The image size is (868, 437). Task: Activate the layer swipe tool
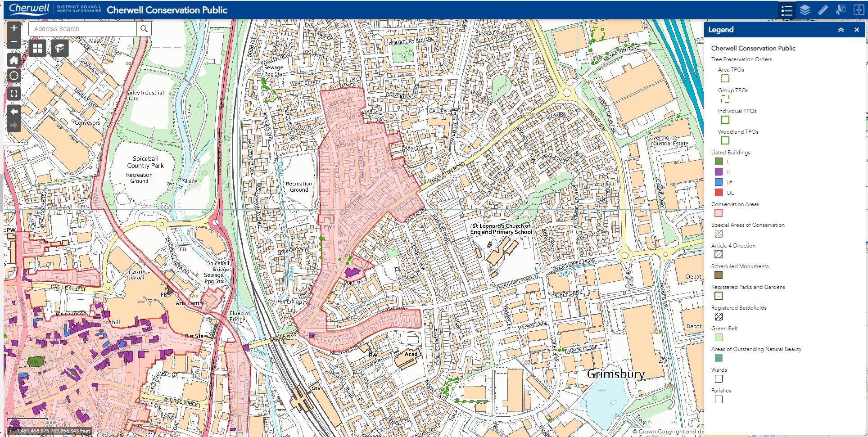click(858, 10)
